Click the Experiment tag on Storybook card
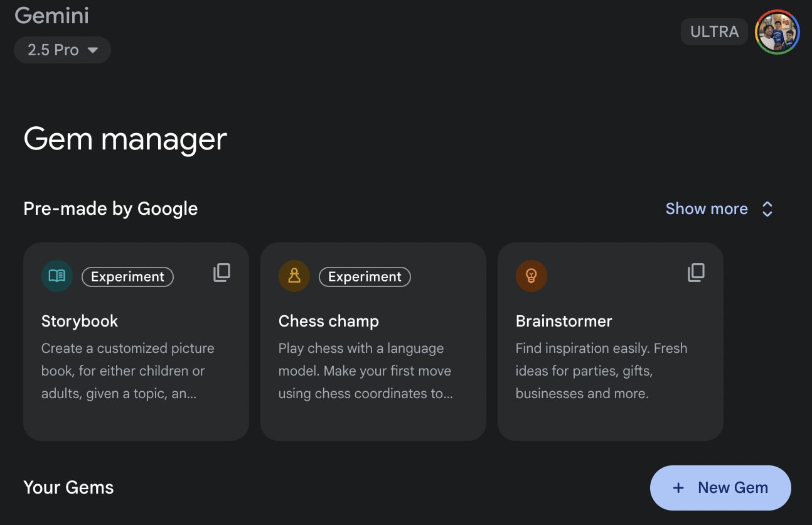The image size is (812, 525). pyautogui.click(x=128, y=277)
